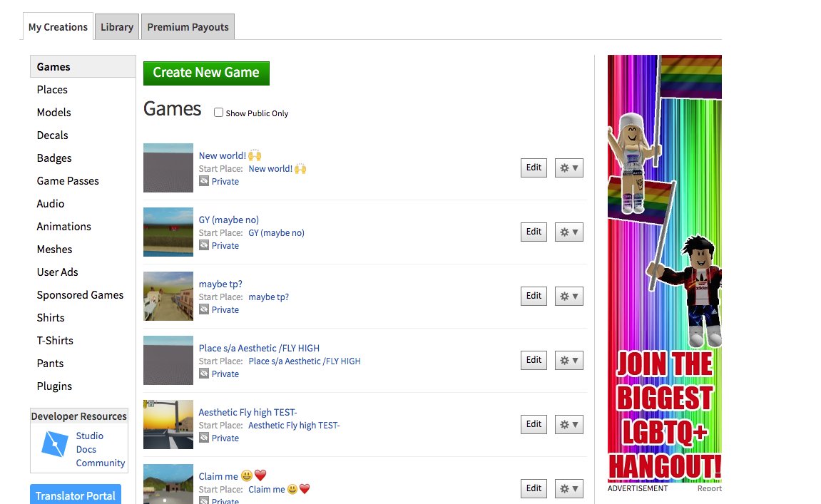Open Place s/a Aesthetic /FLY HIGH title link
This screenshot has height=504, width=821.
point(259,348)
